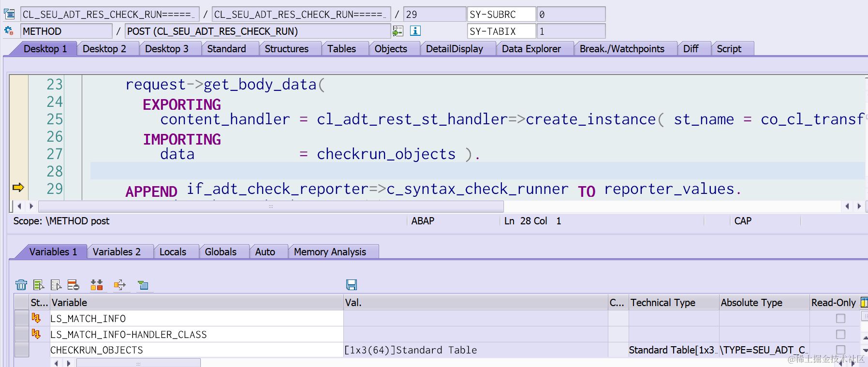Viewport: 868px width, 367px height.
Task: Select the Globals tab
Action: point(221,252)
